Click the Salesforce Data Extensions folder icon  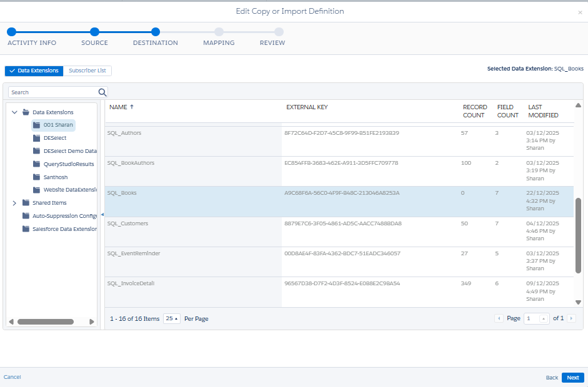(x=26, y=229)
